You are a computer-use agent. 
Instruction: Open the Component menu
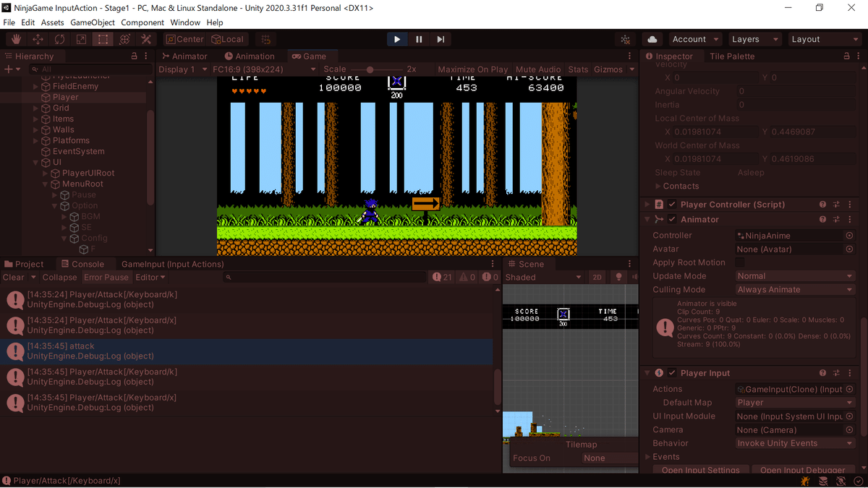(142, 22)
